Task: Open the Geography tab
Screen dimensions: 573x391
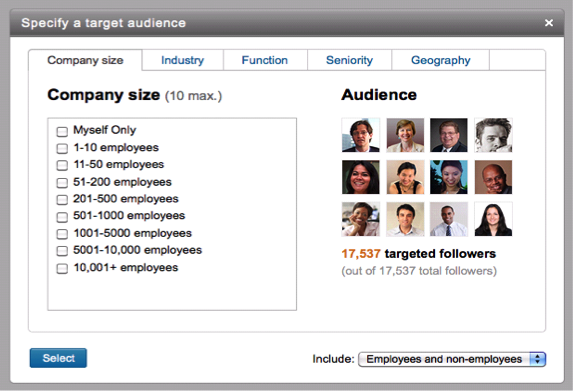Action: [x=441, y=60]
